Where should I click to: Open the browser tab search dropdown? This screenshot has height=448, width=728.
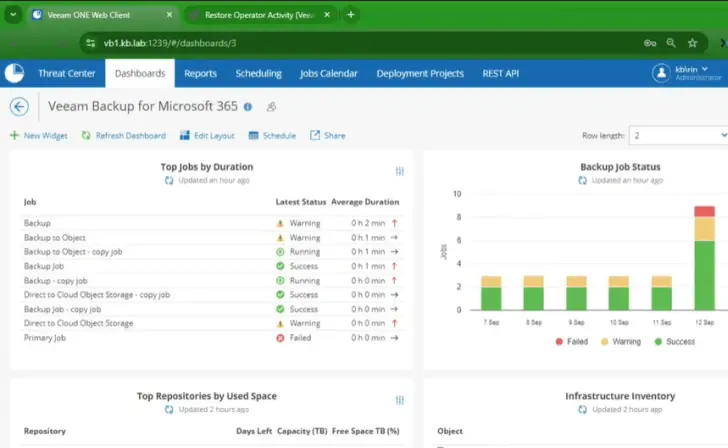[13, 15]
